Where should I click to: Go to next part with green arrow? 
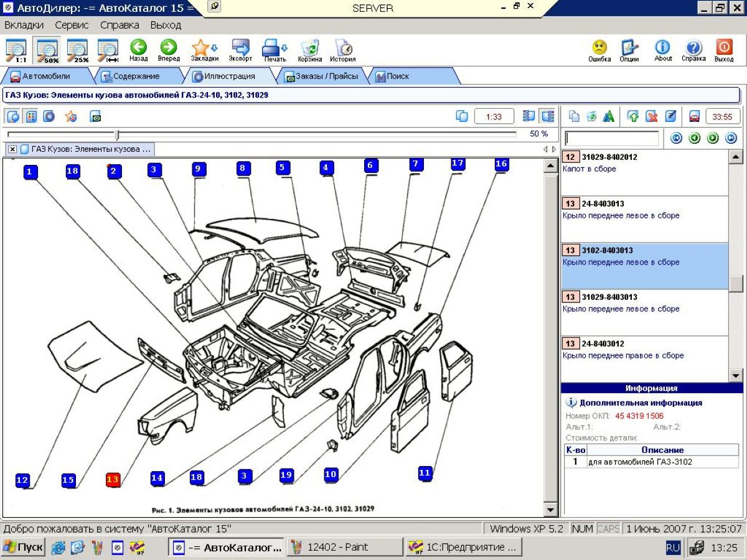(713, 138)
